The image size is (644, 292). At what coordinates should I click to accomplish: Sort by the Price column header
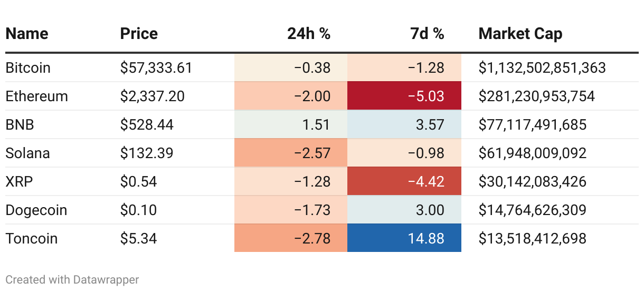pyautogui.click(x=139, y=34)
